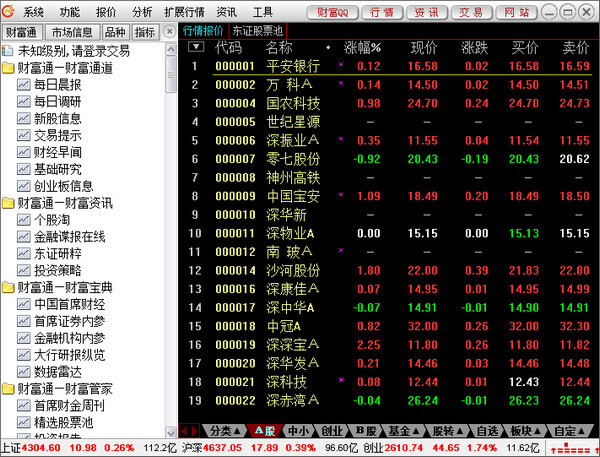Click the 资讯 top-right button
The width and height of the screenshot is (600, 457).
coord(427,13)
